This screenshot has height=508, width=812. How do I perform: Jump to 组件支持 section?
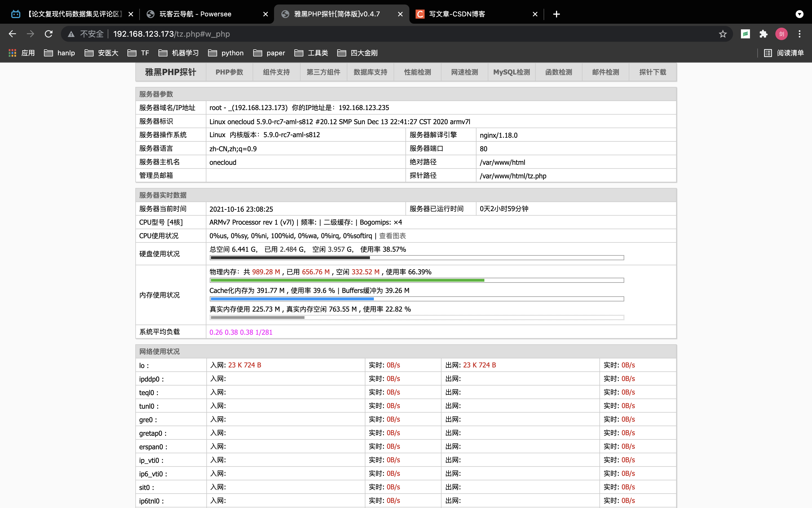coord(277,72)
